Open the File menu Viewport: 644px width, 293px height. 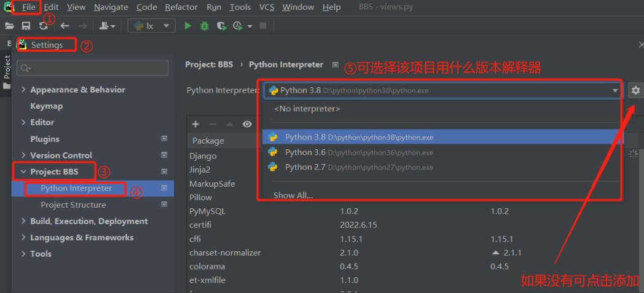tap(29, 7)
